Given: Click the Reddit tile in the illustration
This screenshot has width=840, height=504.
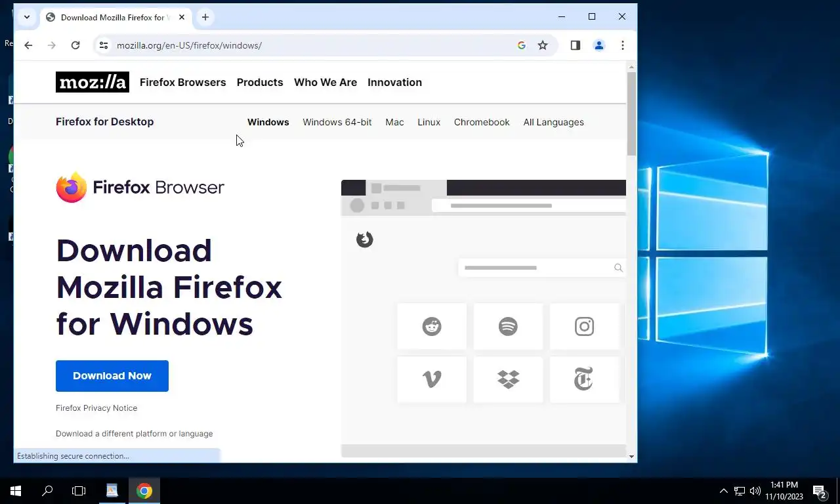Looking at the screenshot, I should [x=432, y=326].
